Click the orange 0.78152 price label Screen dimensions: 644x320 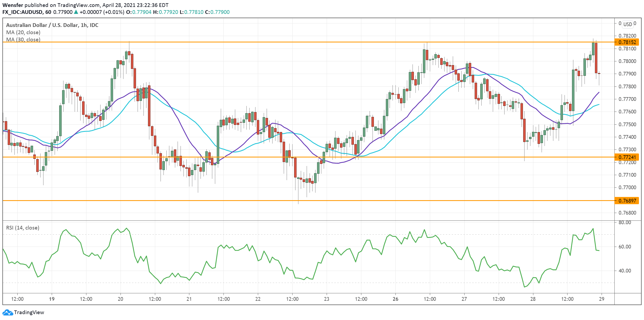pos(627,42)
